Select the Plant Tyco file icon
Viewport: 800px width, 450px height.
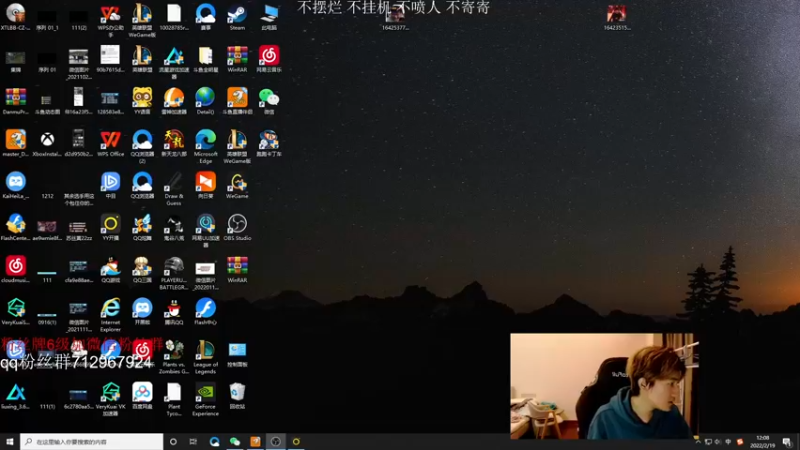coord(173,399)
